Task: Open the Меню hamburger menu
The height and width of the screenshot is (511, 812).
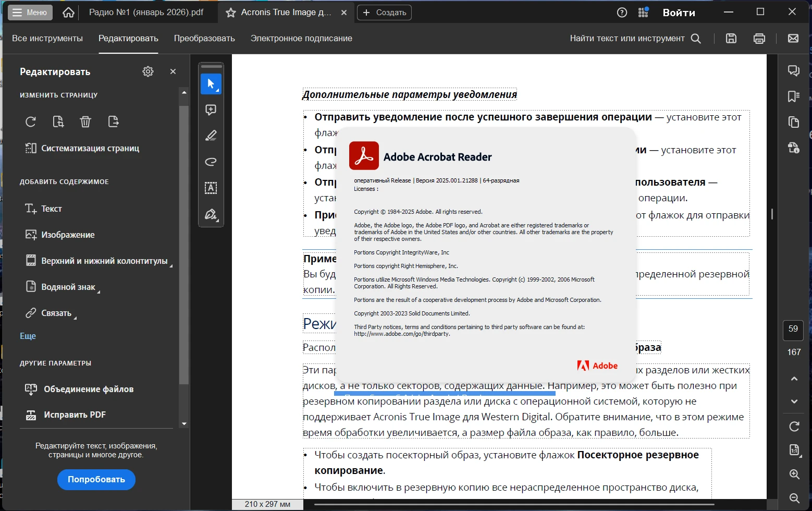Action: [30, 13]
